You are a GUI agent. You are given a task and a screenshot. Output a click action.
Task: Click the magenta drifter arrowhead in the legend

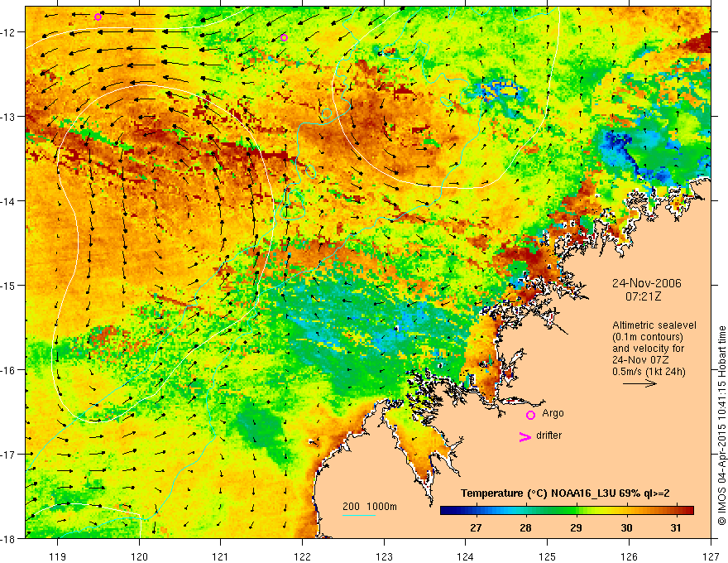click(x=525, y=437)
